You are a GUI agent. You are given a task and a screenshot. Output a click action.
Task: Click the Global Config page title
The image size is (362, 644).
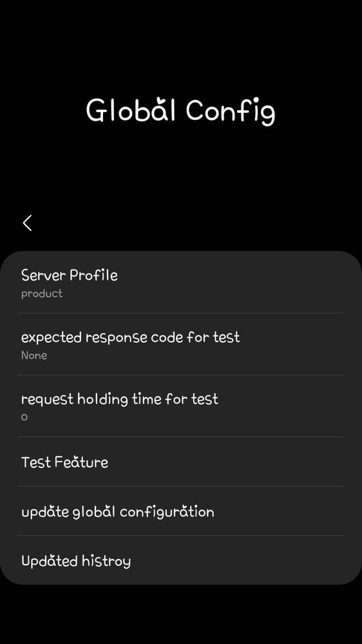180,111
